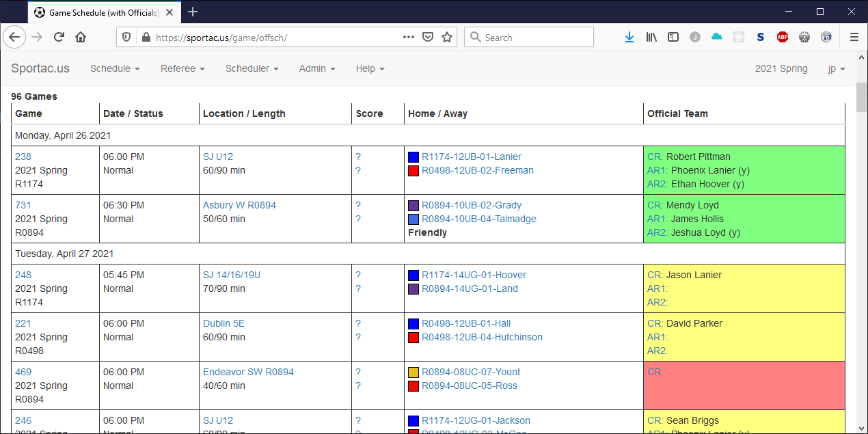The width and height of the screenshot is (868, 434).
Task: Open Firefox hamburger menu
Action: (x=854, y=38)
